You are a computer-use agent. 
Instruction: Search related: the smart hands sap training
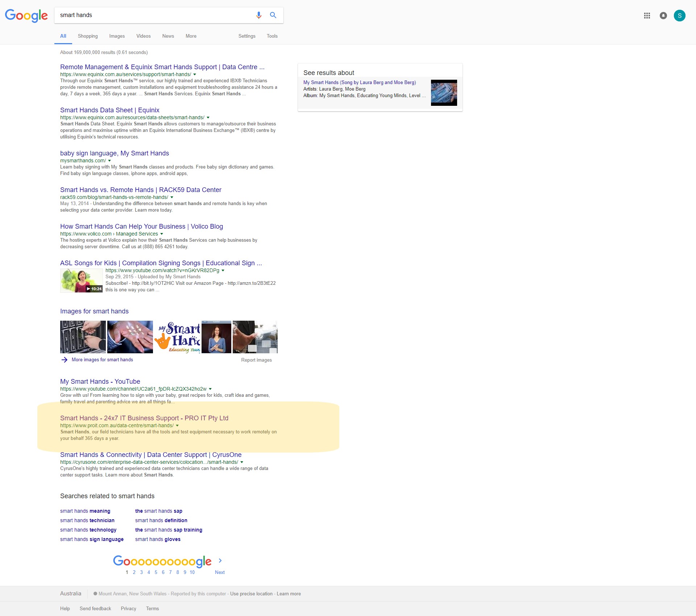point(169,530)
